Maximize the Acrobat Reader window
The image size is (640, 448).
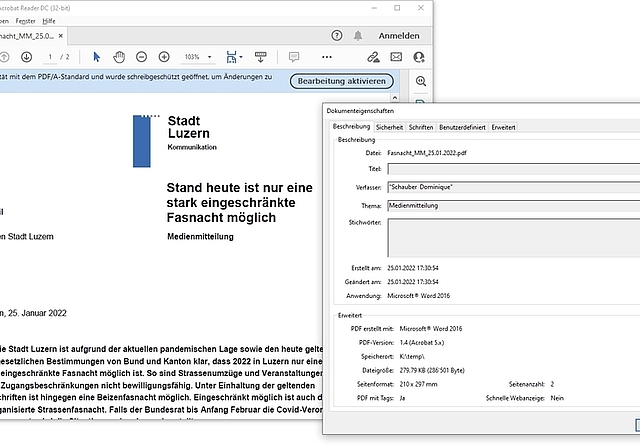coord(397,8)
